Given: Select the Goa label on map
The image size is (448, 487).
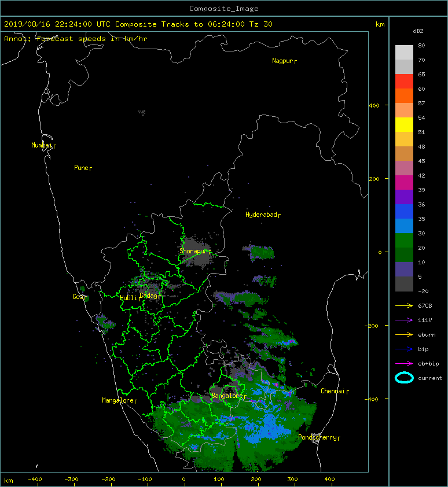Looking at the screenshot, I should pos(79,297).
